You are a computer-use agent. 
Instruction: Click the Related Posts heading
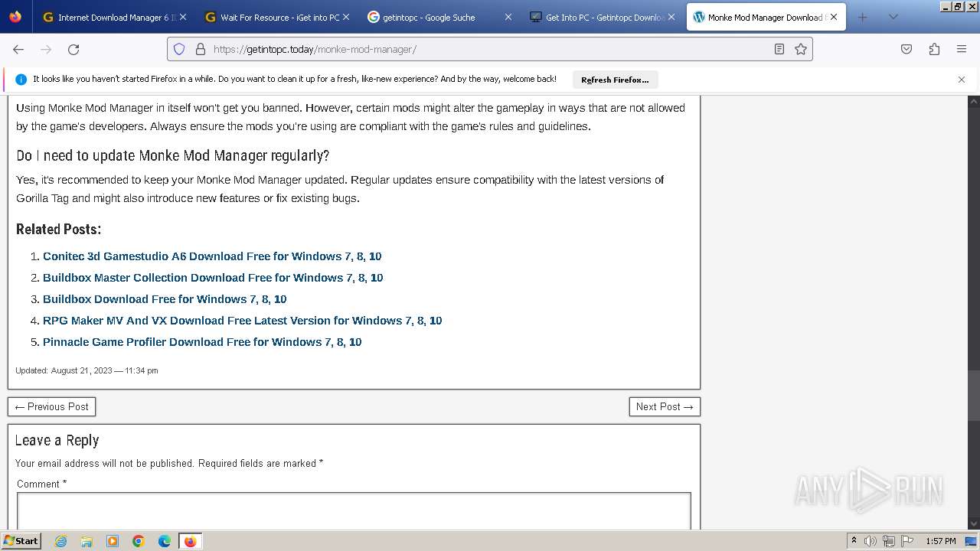tap(58, 229)
